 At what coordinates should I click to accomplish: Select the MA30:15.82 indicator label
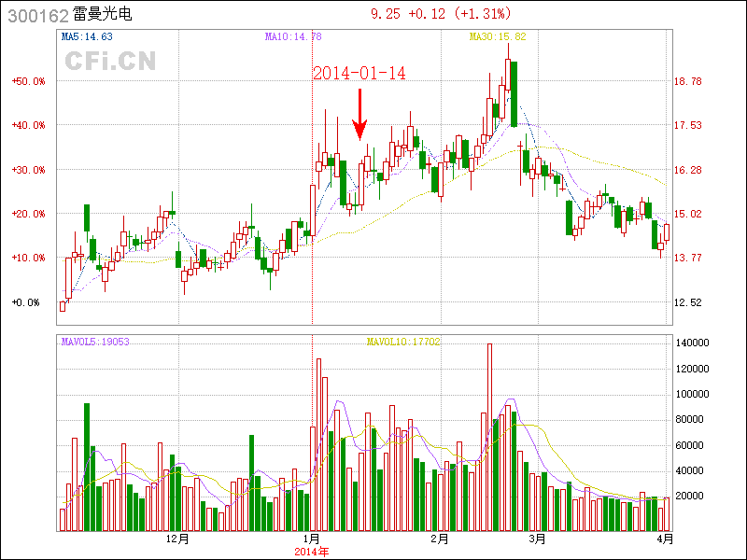[498, 36]
